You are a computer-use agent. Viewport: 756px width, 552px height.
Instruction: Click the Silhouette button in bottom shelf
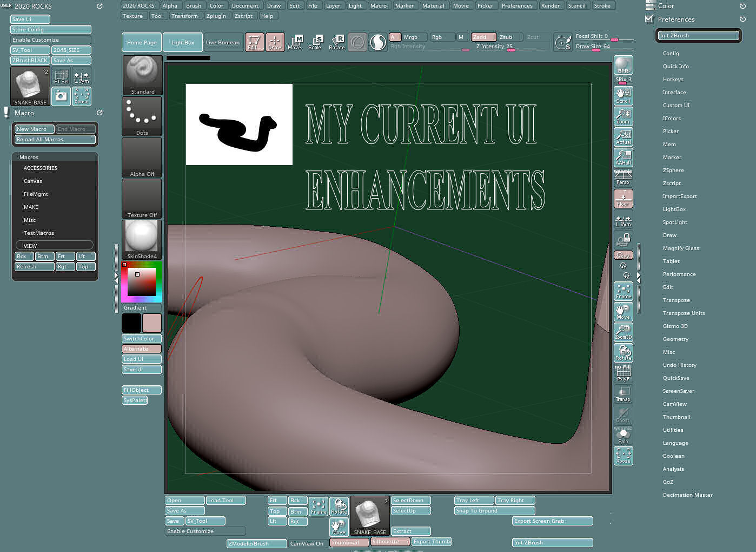pyautogui.click(x=390, y=542)
